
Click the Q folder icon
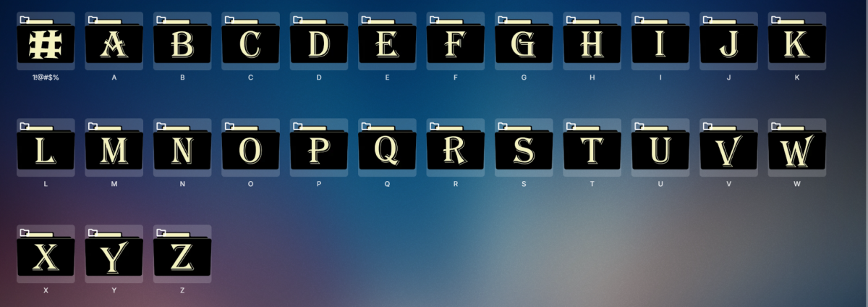pyautogui.click(x=388, y=148)
